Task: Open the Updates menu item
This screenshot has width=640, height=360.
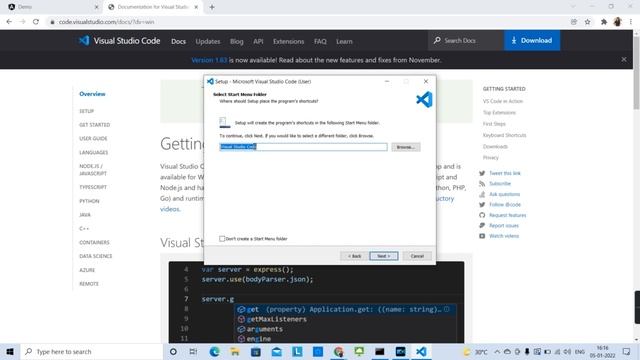Action: [208, 41]
